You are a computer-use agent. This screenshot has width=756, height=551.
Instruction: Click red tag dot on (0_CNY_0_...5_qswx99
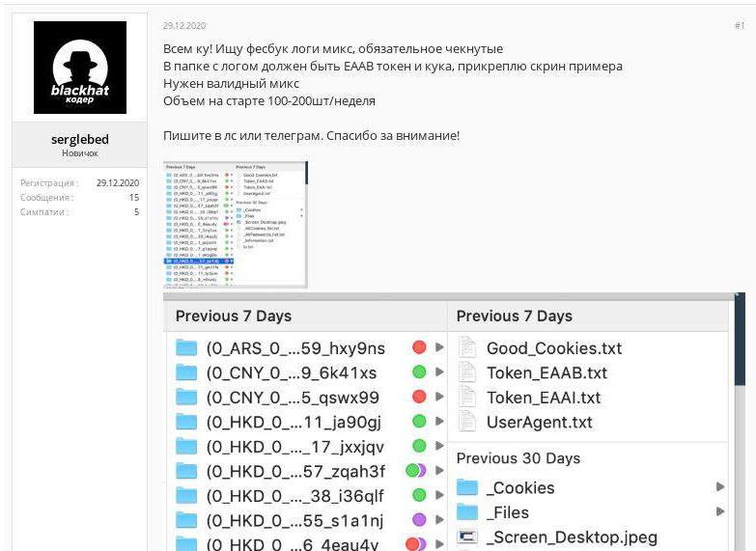tap(419, 397)
